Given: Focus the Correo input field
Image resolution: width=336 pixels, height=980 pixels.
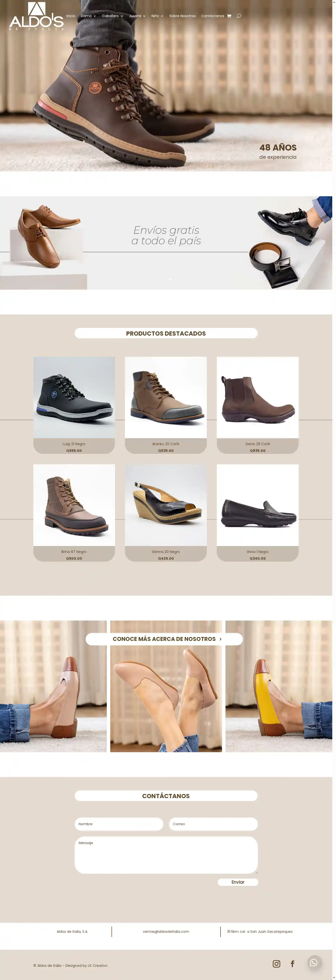Looking at the screenshot, I should pyautogui.click(x=213, y=824).
